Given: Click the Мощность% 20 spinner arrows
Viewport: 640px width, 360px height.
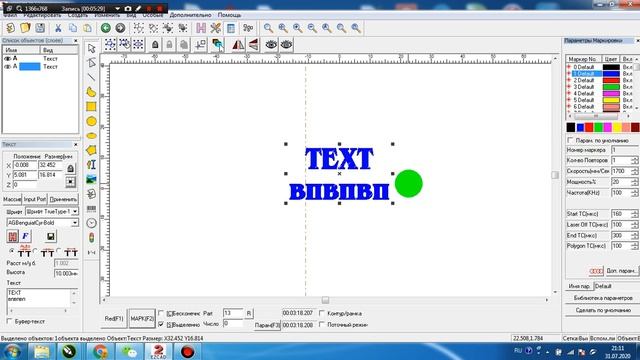Looking at the screenshot, I should point(634,182).
